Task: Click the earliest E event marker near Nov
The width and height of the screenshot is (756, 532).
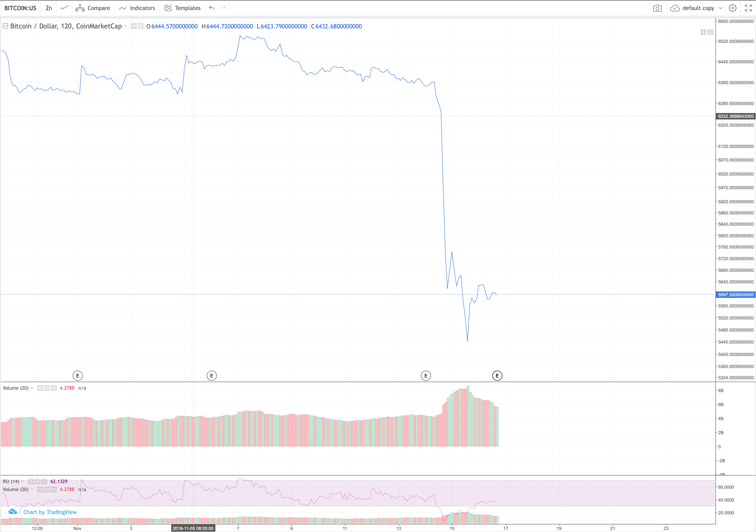Action: coord(78,376)
